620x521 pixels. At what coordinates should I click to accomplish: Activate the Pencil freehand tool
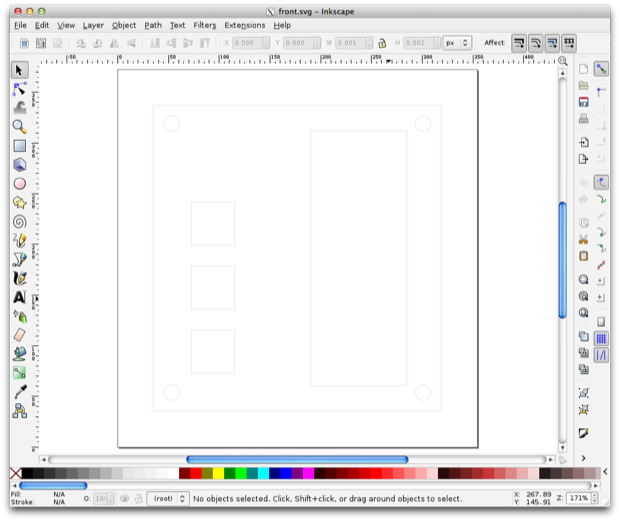pos(19,240)
